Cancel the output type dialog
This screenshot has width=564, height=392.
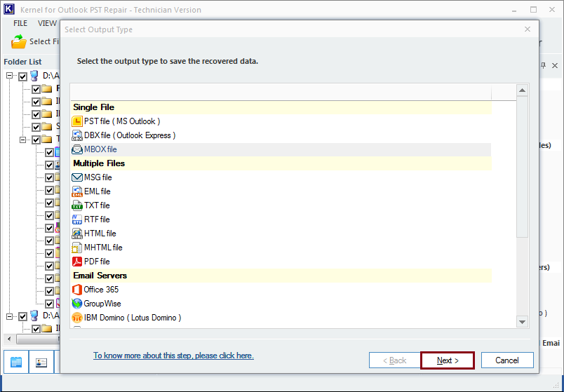click(x=507, y=360)
